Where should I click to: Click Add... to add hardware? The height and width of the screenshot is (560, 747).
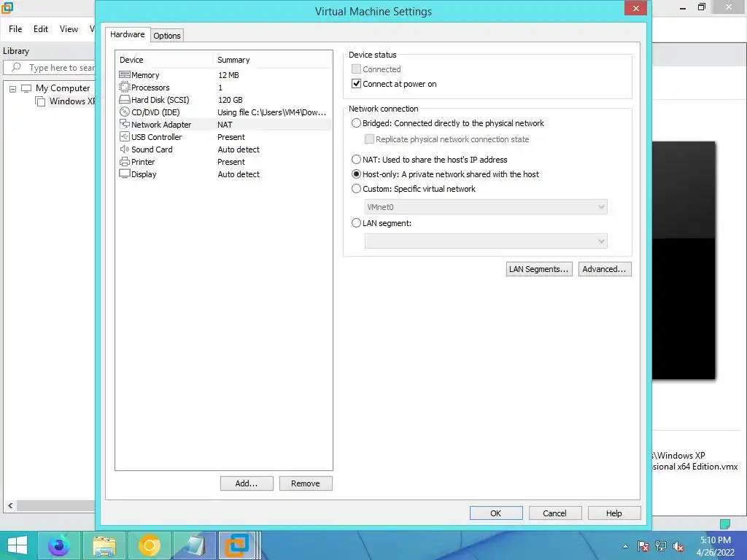(247, 483)
